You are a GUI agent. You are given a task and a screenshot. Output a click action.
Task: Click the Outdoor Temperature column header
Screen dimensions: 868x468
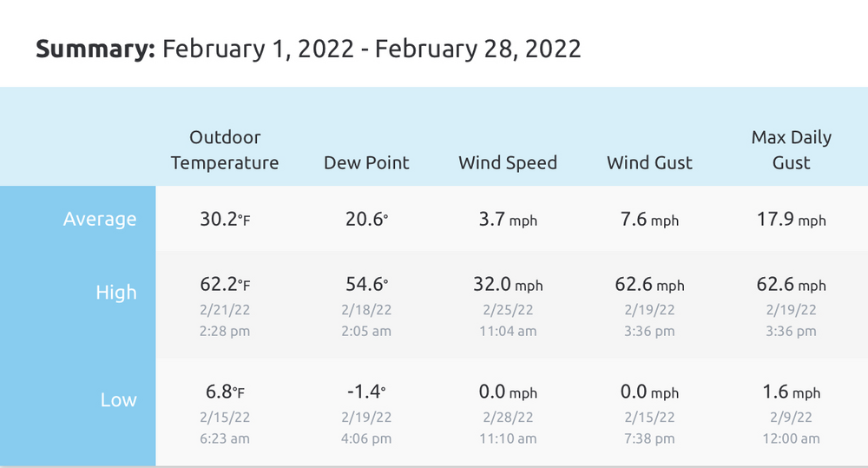point(224,149)
